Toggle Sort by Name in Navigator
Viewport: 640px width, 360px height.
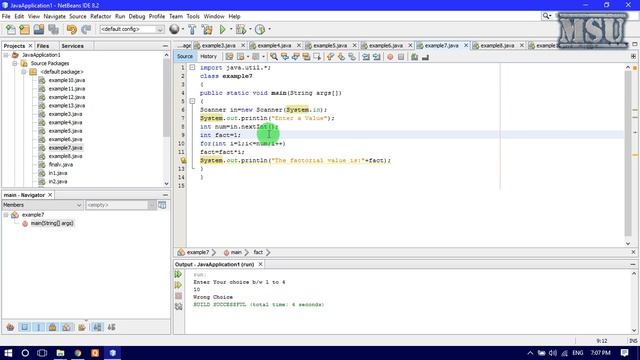97,327
